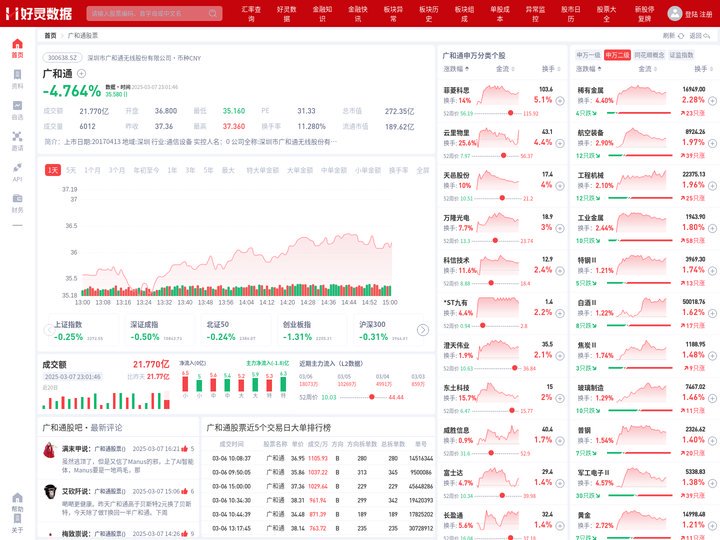Select 1年 chart range

pyautogui.click(x=172, y=170)
